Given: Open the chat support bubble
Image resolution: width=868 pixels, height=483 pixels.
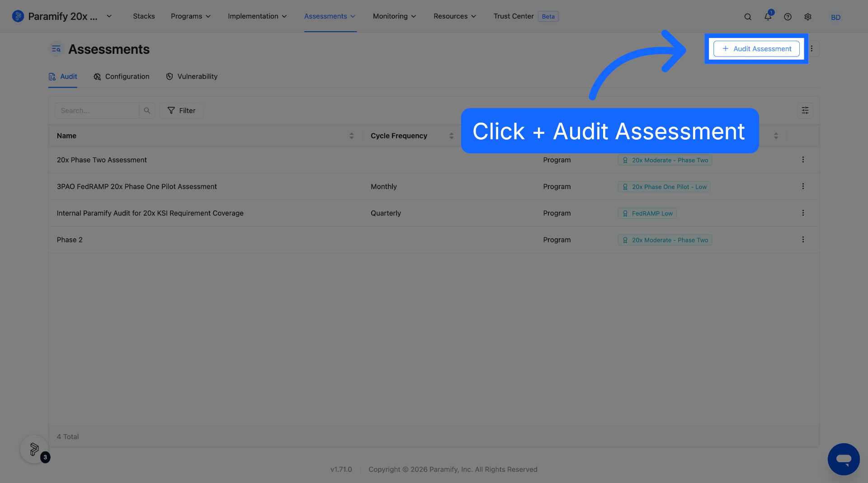Looking at the screenshot, I should click(x=844, y=459).
